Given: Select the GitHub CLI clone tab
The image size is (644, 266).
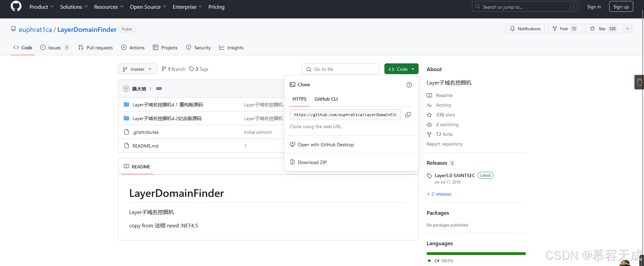Looking at the screenshot, I should coord(326,99).
